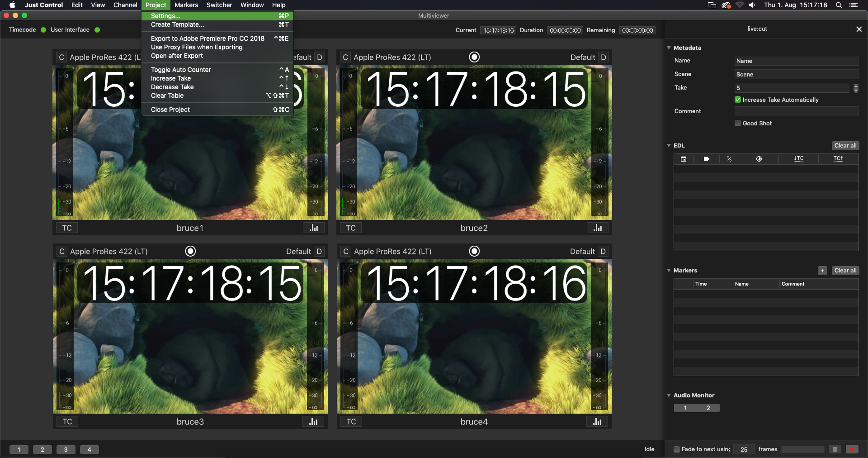Viewport: 868px width, 458px height.
Task: Toggle the TC button on bruce4
Action: pyautogui.click(x=351, y=422)
